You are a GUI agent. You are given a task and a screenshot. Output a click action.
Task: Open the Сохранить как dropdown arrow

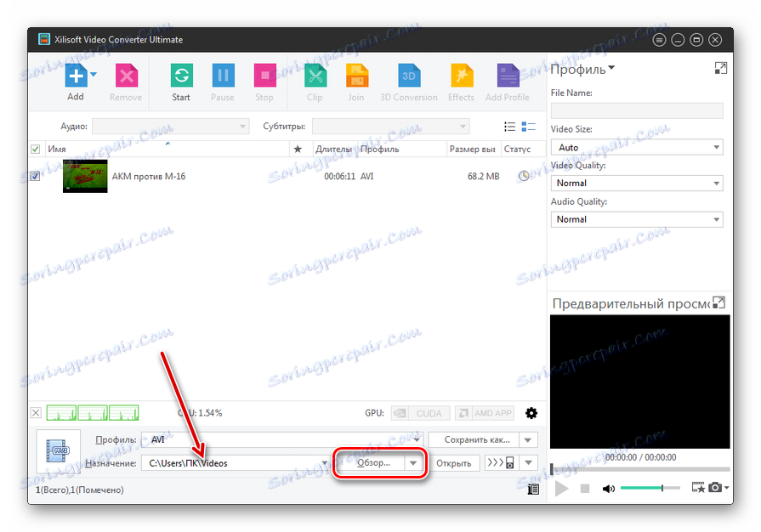(x=528, y=439)
